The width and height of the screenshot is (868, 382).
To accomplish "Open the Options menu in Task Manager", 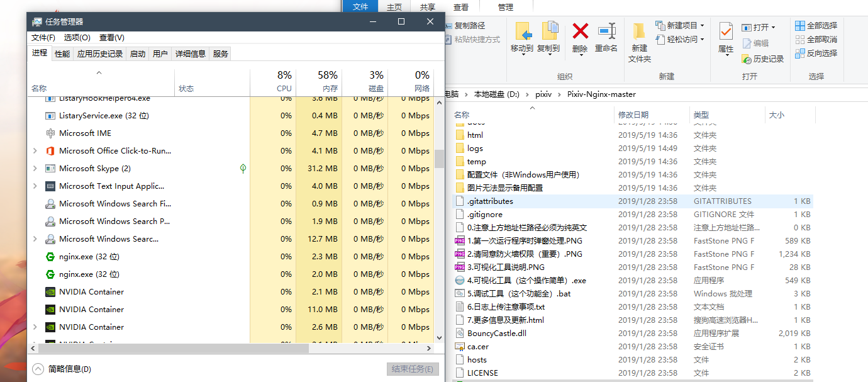I will point(77,38).
